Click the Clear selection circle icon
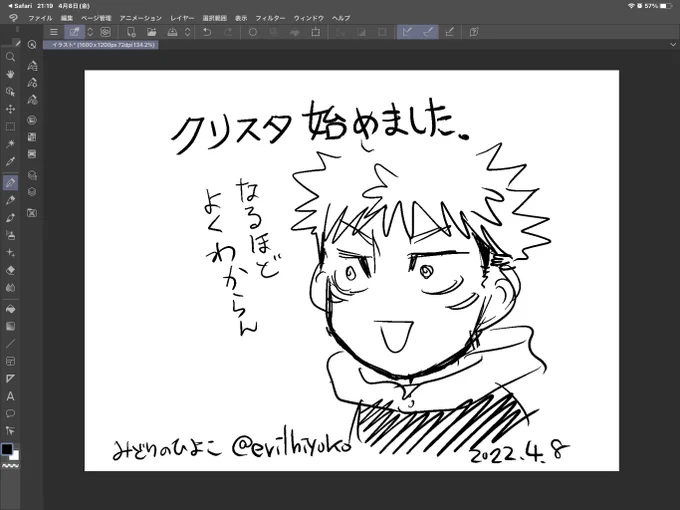The width and height of the screenshot is (680, 510). tap(253, 32)
